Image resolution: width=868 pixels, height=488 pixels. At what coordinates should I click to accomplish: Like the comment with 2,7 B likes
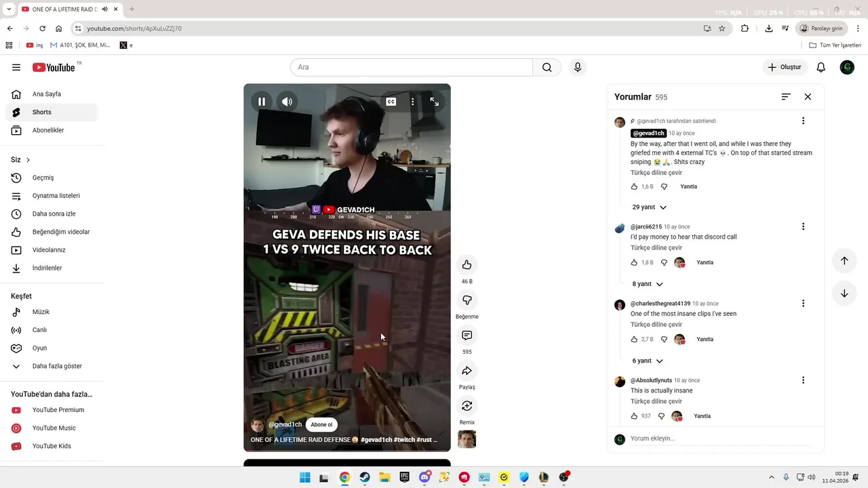coord(635,340)
